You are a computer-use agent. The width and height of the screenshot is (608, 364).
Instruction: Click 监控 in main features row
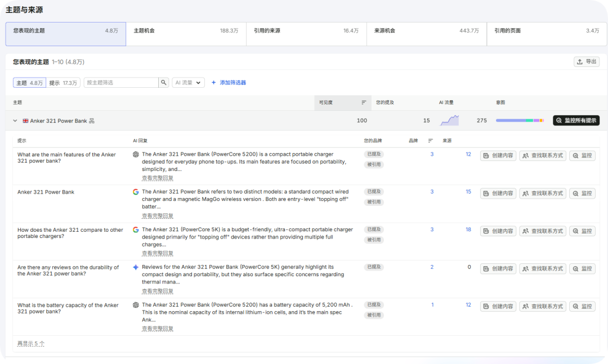(x=582, y=155)
